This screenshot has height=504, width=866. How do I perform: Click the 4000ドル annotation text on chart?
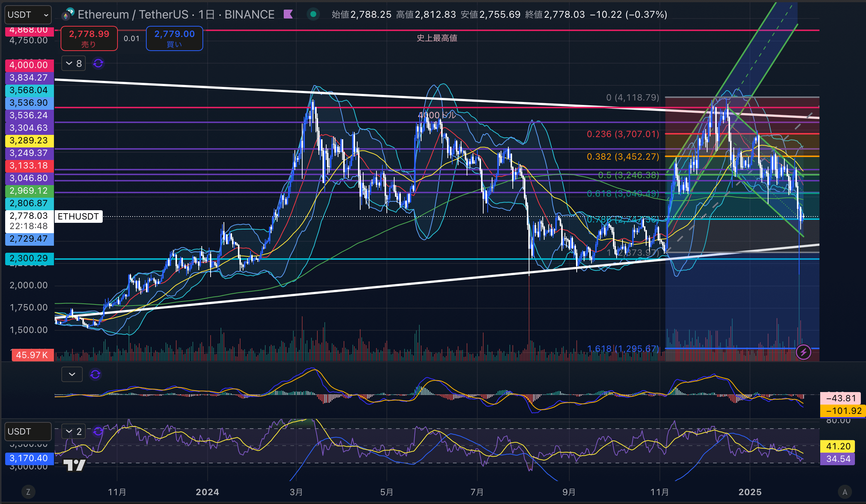[x=437, y=115]
